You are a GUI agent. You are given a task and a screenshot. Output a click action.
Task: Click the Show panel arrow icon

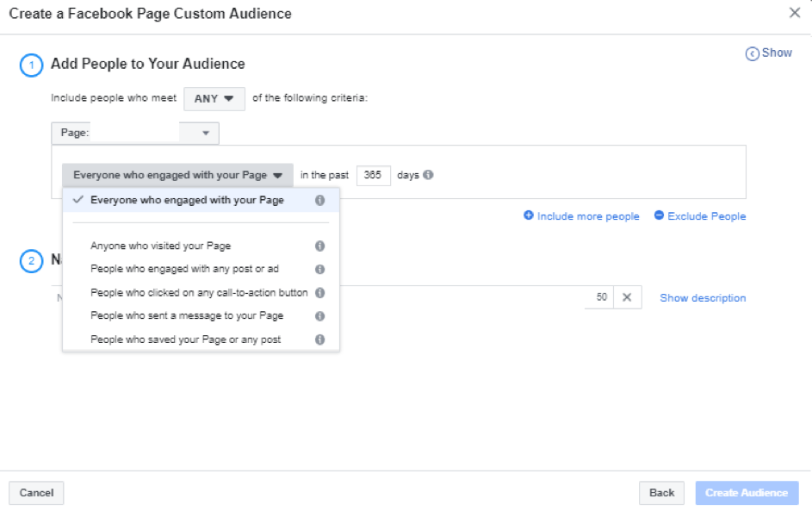[752, 53]
